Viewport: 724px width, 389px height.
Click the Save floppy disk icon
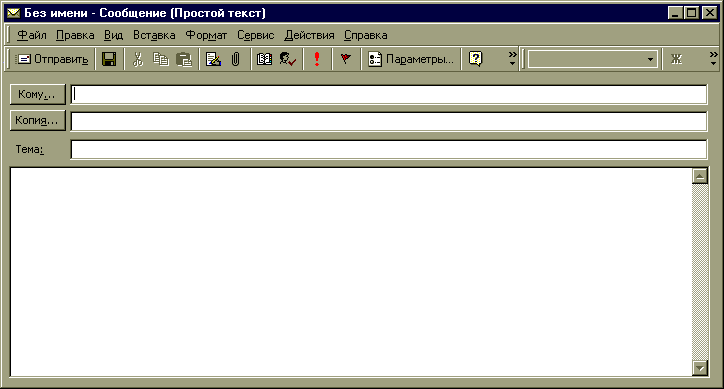[x=109, y=59]
